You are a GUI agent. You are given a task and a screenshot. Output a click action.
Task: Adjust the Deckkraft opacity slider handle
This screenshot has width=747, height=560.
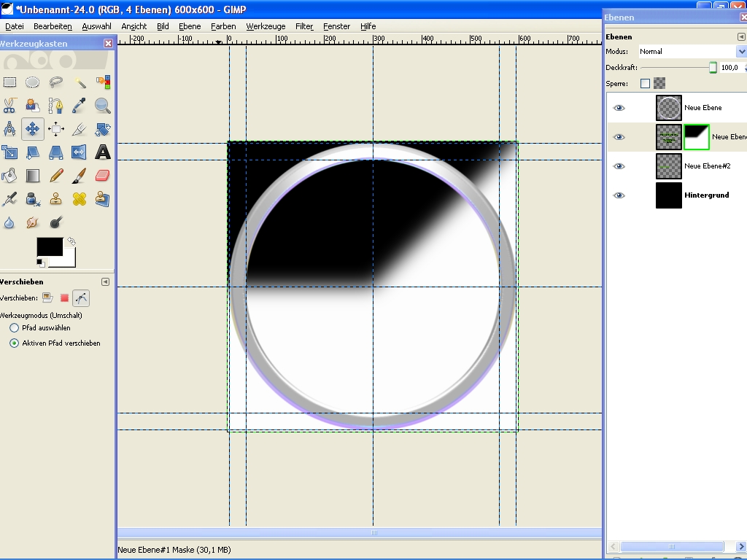[x=713, y=68]
